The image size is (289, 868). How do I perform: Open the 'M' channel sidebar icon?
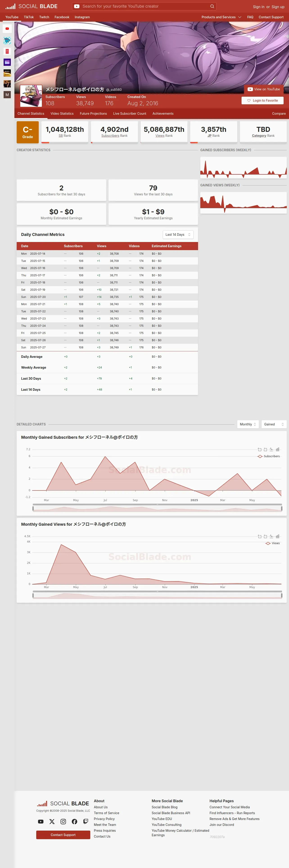click(x=7, y=95)
